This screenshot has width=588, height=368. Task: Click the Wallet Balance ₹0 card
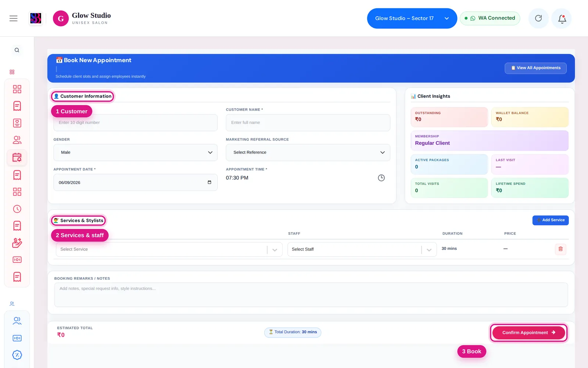(x=530, y=117)
